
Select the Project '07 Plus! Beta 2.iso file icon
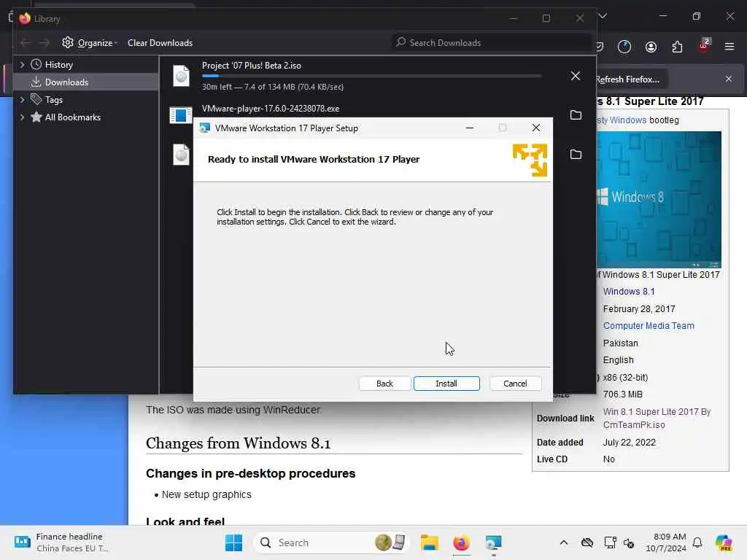[181, 76]
